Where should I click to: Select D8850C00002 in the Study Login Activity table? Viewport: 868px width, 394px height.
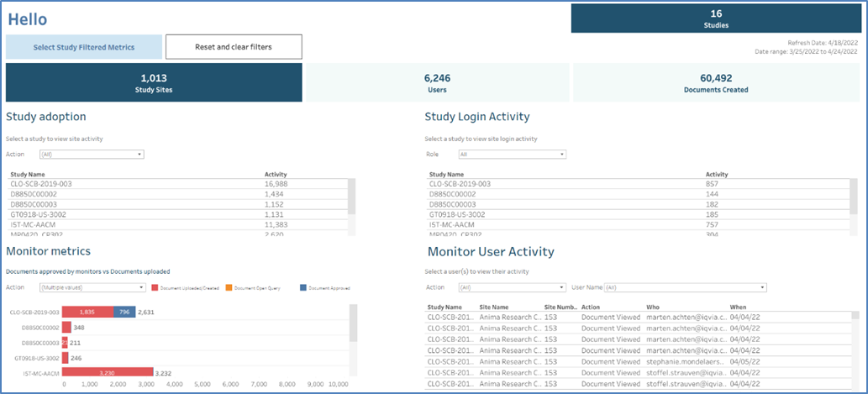click(x=452, y=194)
